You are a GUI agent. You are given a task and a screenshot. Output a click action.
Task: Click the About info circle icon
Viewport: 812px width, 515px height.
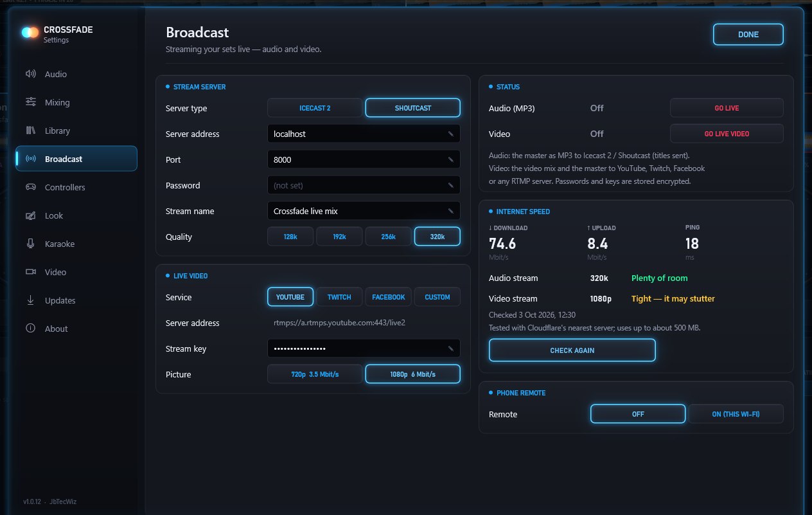coord(30,329)
